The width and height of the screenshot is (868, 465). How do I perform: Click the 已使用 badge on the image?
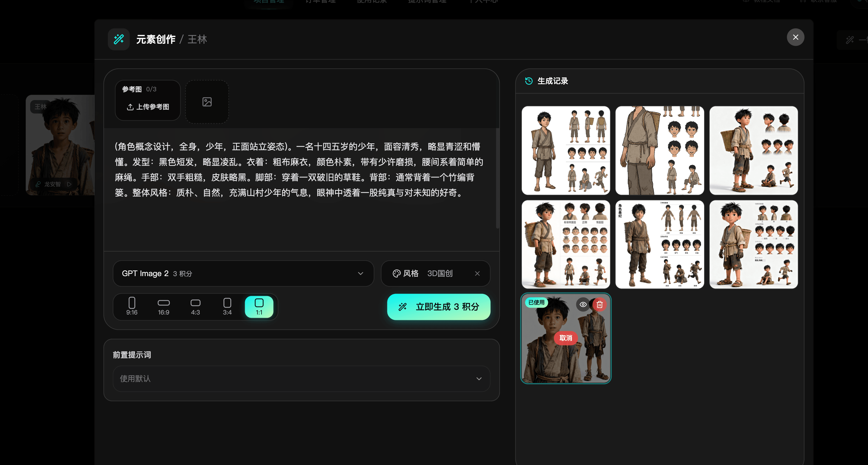pos(536,302)
